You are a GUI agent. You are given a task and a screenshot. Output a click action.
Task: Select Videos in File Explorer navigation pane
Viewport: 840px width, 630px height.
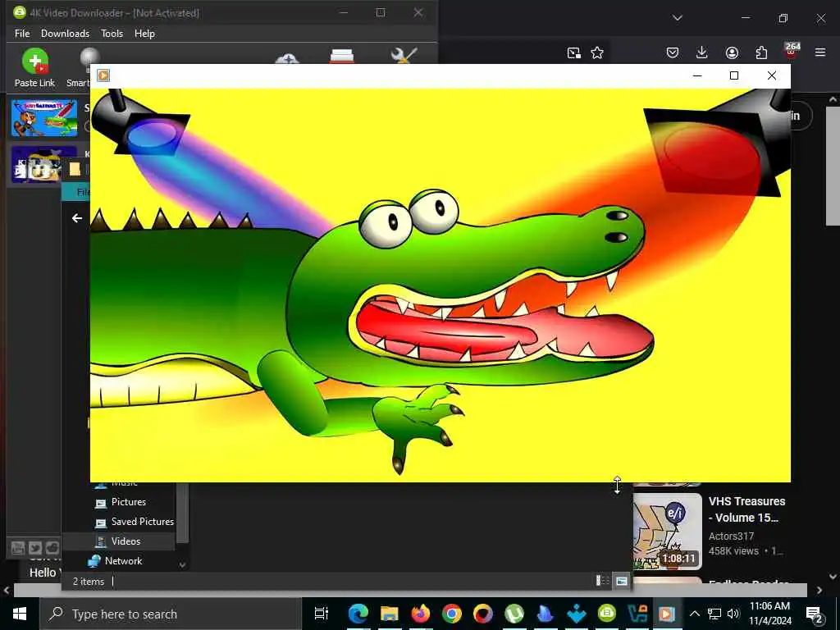point(126,541)
